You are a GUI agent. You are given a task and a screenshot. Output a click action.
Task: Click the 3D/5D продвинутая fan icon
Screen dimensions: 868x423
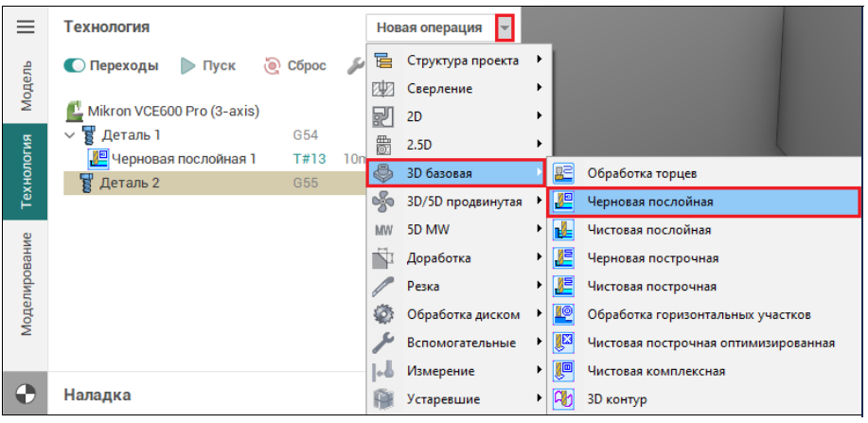383,201
